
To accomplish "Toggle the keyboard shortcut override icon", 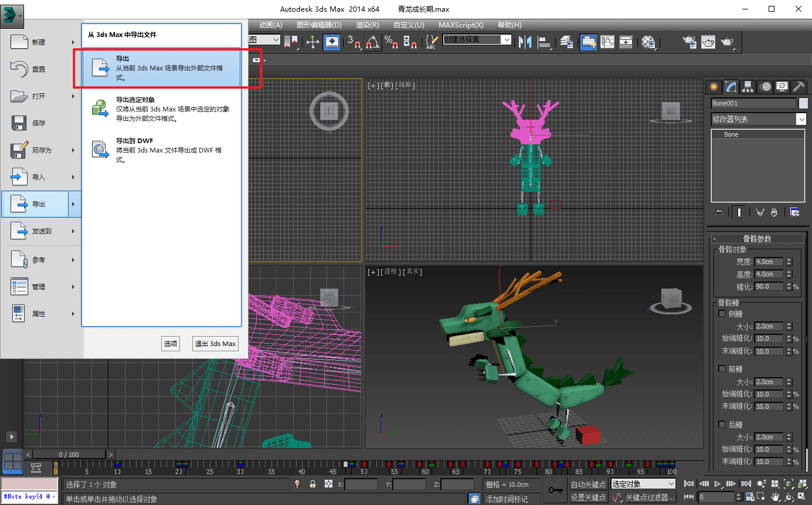I will (331, 42).
